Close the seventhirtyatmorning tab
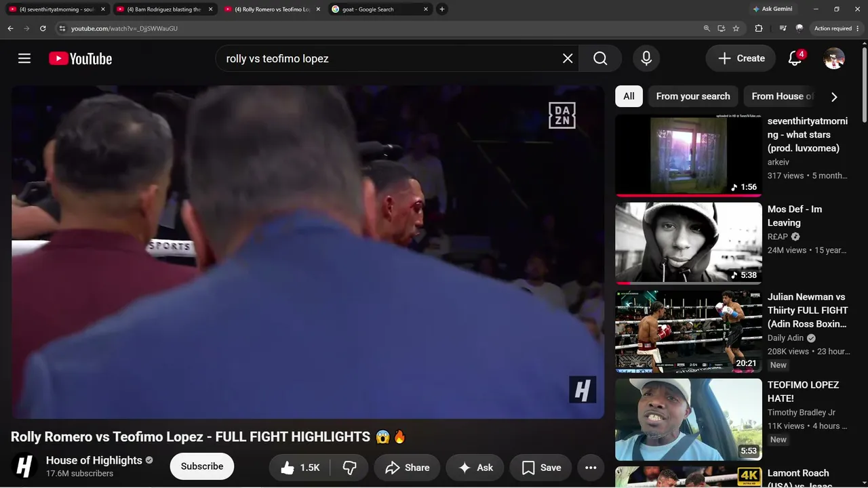Image resolution: width=868 pixels, height=488 pixels. click(103, 9)
